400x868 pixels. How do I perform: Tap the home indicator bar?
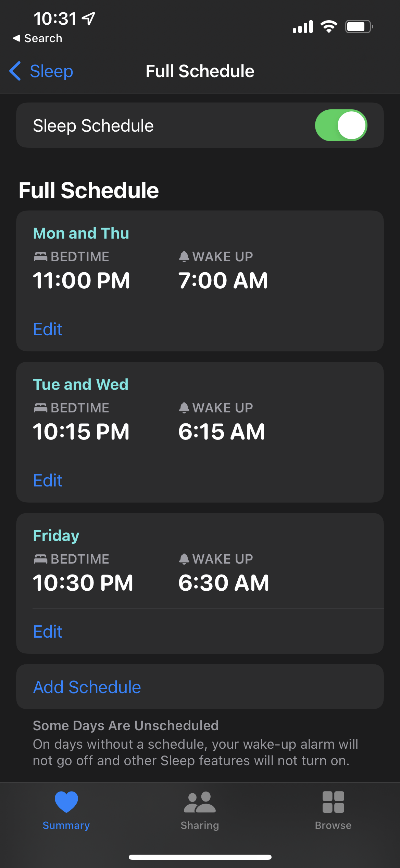tap(200, 857)
